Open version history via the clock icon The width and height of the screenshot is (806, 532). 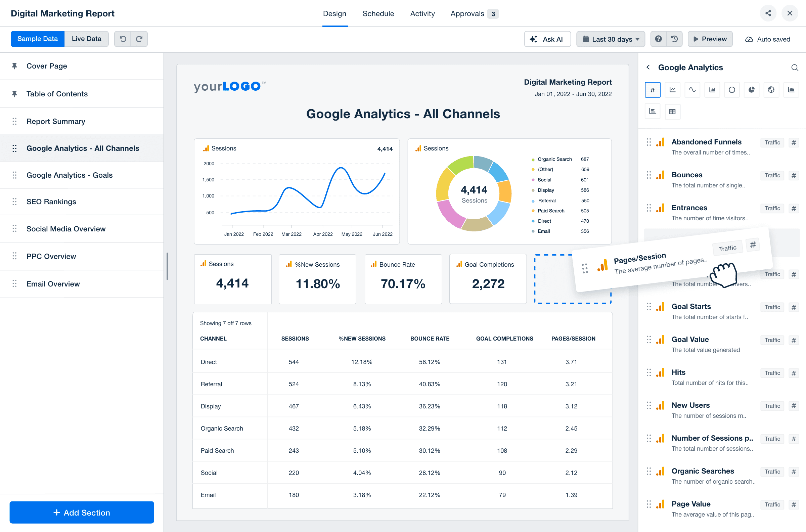point(674,39)
